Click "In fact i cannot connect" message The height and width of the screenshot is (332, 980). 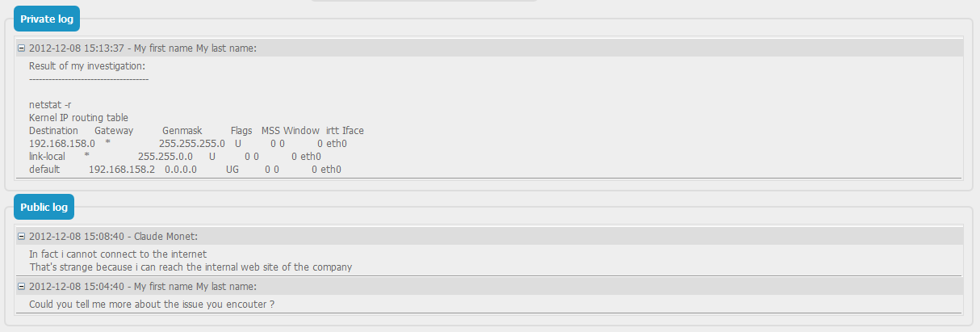[x=118, y=254]
